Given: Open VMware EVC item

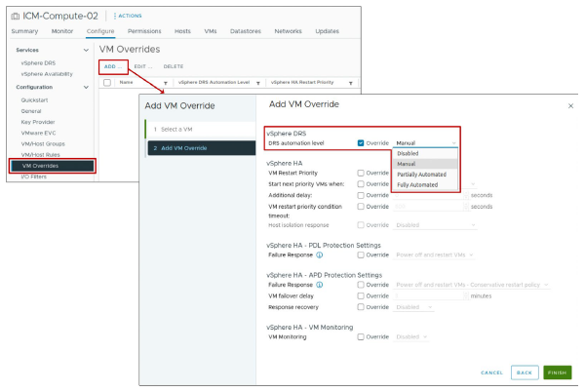Looking at the screenshot, I should [38, 133].
